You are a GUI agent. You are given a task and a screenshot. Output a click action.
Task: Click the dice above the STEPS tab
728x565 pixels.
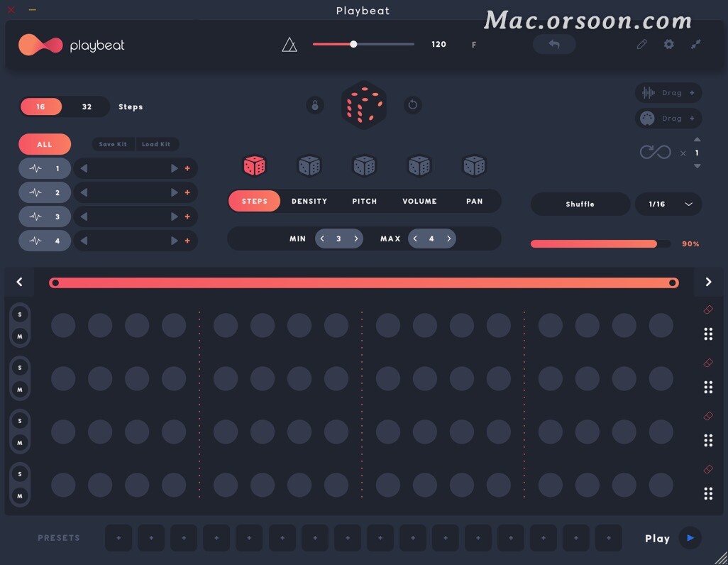coord(255,166)
